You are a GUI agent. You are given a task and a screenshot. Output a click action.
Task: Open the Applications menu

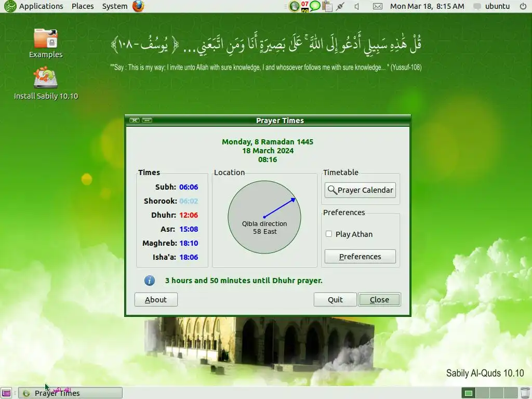41,6
